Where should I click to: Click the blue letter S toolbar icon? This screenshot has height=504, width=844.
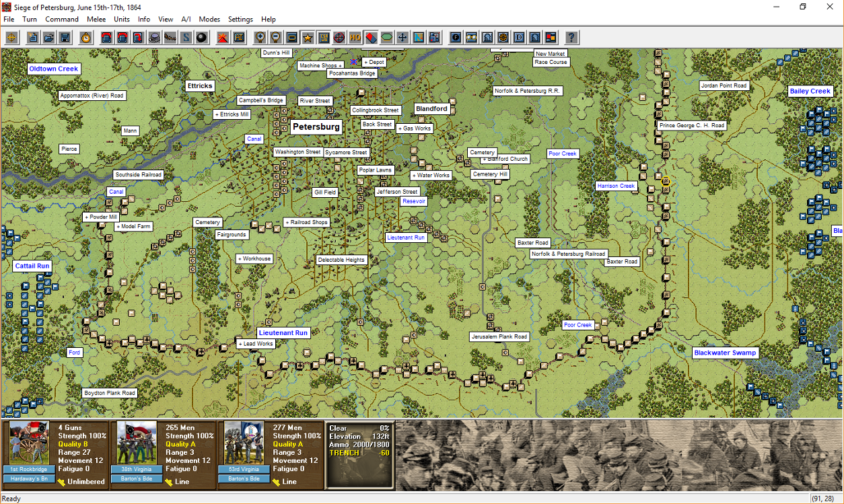pos(186,38)
